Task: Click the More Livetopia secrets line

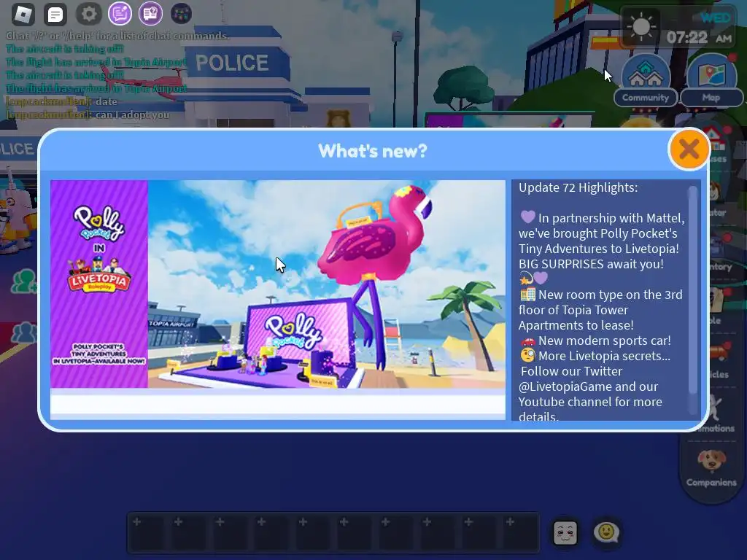Action: 595,356
